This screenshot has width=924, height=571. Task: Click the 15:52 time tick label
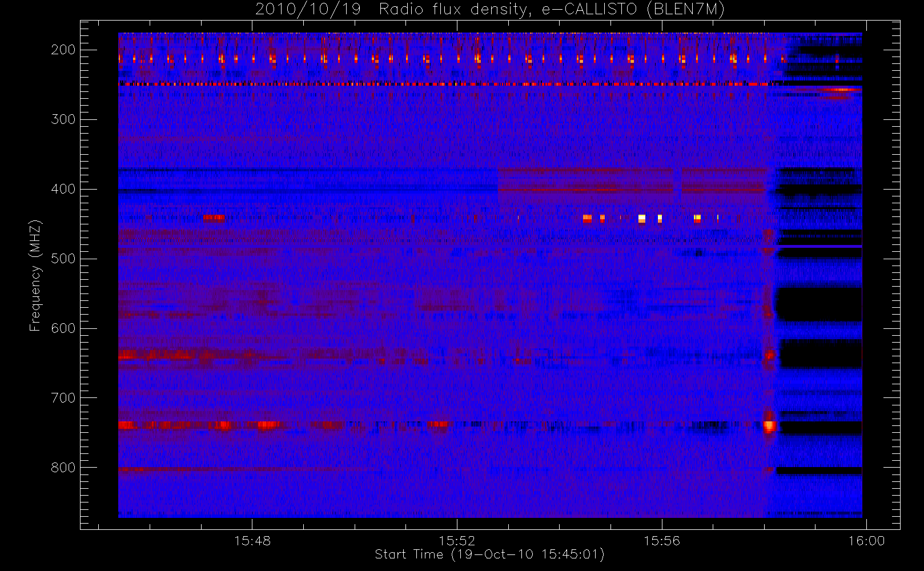click(x=457, y=541)
